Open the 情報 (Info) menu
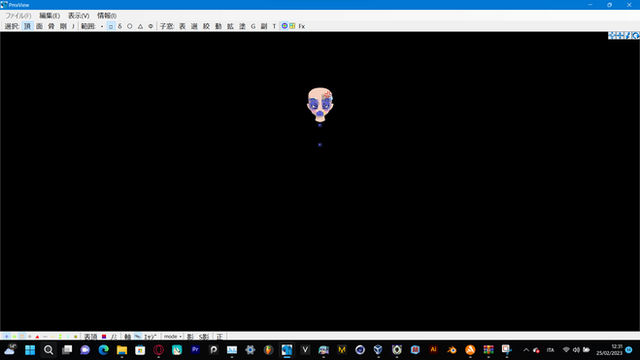Image resolution: width=640 pixels, height=360 pixels. point(107,16)
